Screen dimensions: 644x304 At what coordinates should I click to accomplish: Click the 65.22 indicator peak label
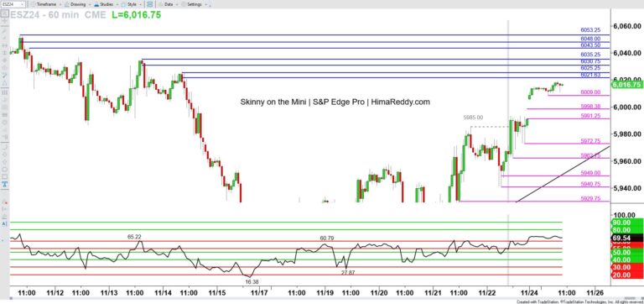(x=134, y=237)
